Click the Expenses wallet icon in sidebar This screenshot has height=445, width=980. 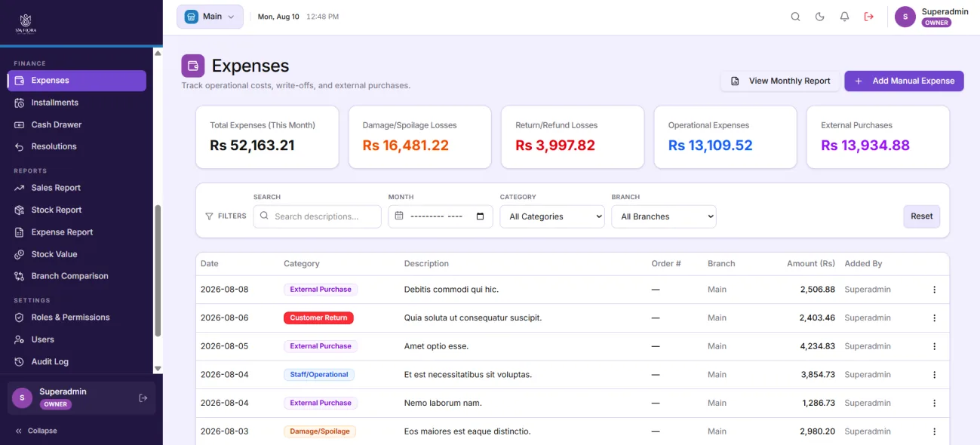(x=19, y=81)
